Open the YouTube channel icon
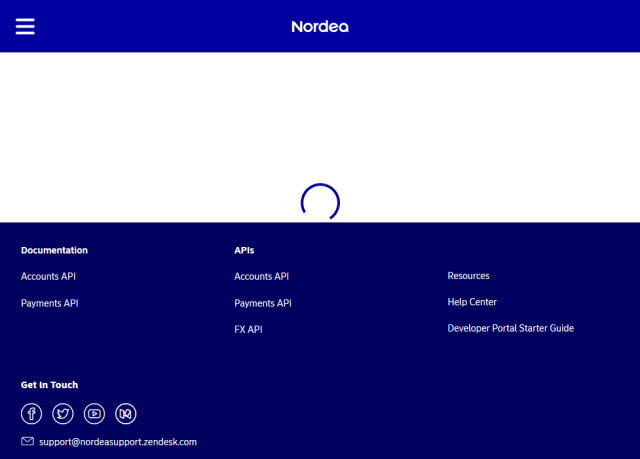Screen dimensions: 640x459 click(94, 414)
